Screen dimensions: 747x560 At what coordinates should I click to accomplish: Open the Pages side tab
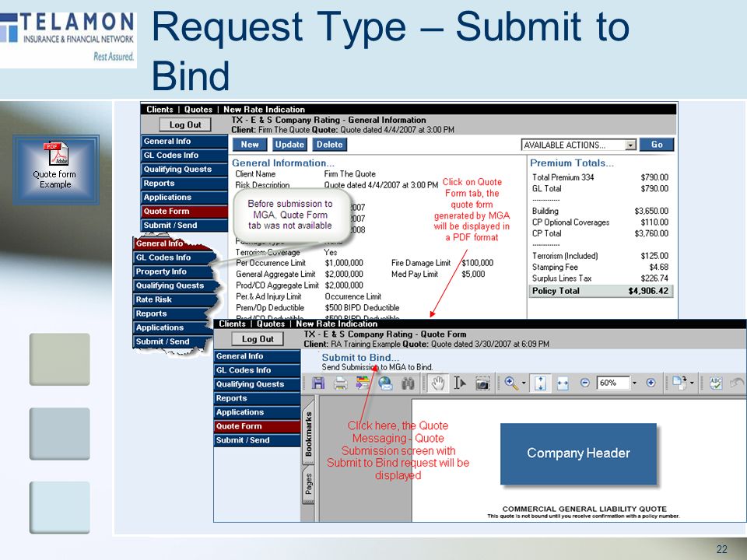click(x=308, y=485)
